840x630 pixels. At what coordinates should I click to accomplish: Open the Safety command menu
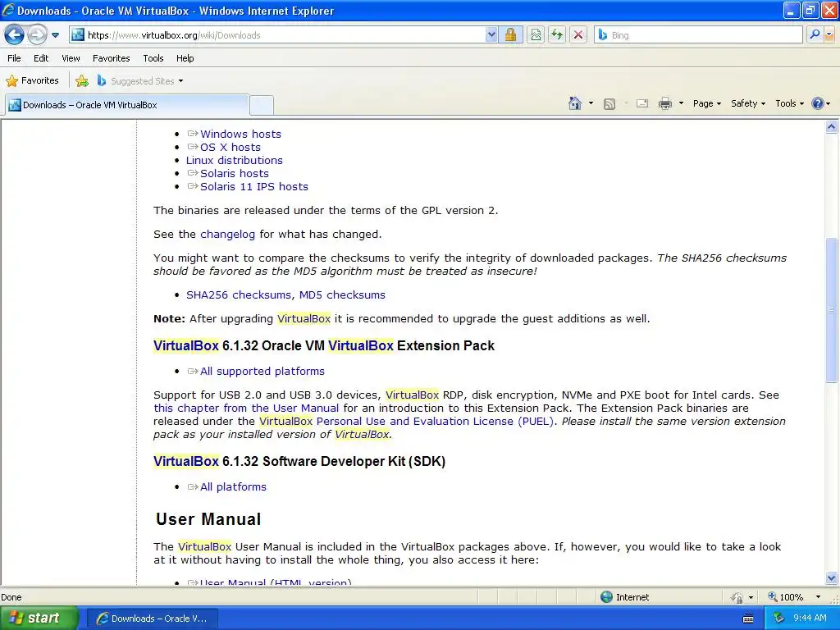pyautogui.click(x=748, y=103)
